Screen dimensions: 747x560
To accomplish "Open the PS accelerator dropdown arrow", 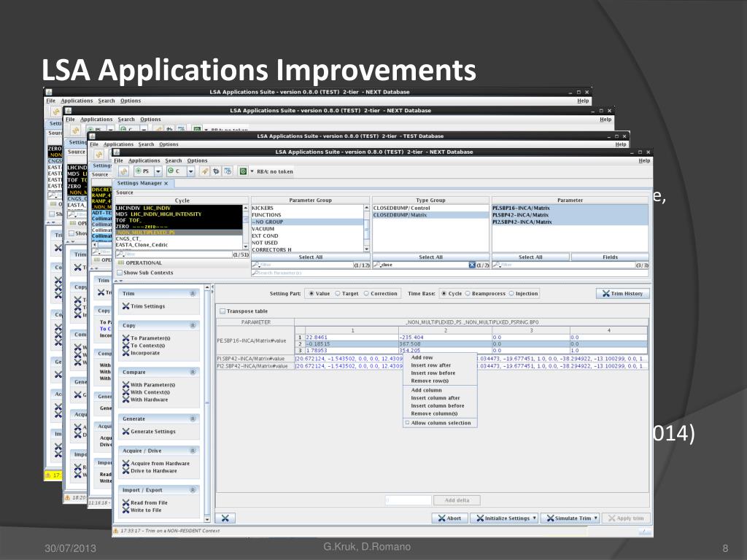I will tap(158, 171).
